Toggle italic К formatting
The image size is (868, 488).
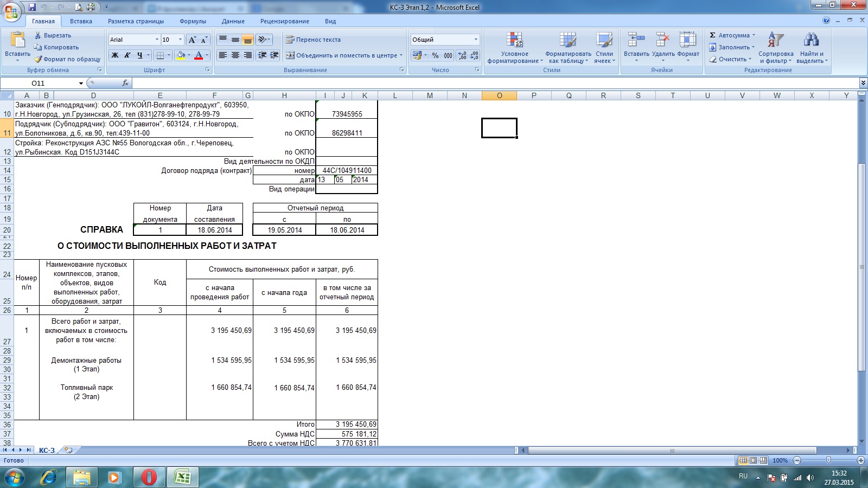click(127, 55)
